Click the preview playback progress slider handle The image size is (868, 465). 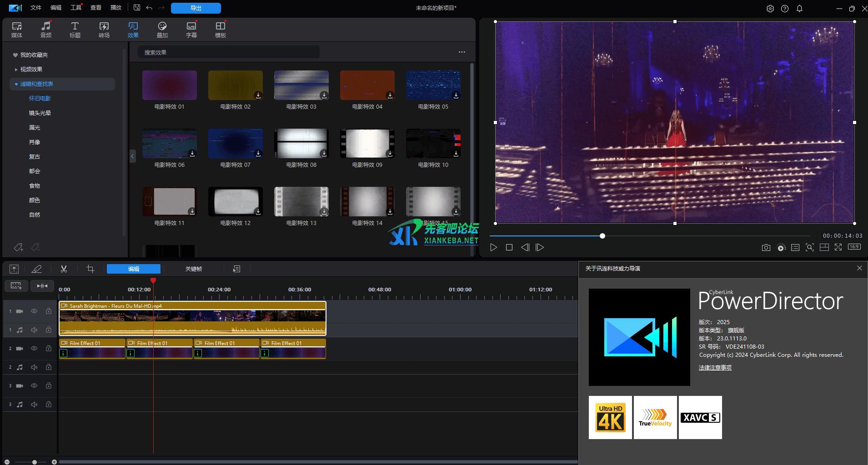click(x=602, y=236)
